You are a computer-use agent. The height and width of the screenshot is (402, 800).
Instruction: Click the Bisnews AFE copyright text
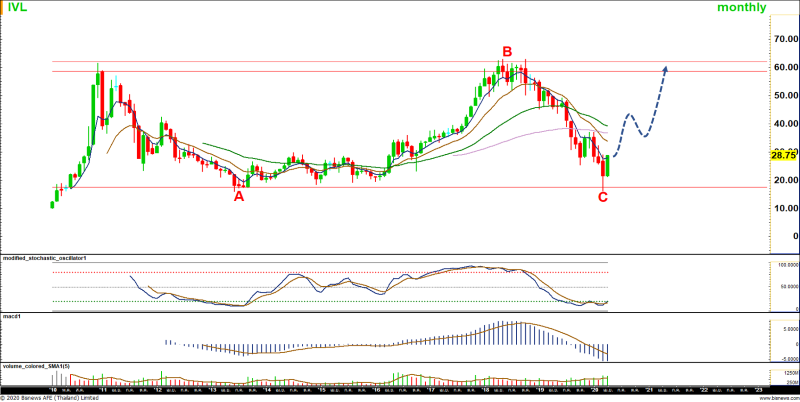coord(50,397)
